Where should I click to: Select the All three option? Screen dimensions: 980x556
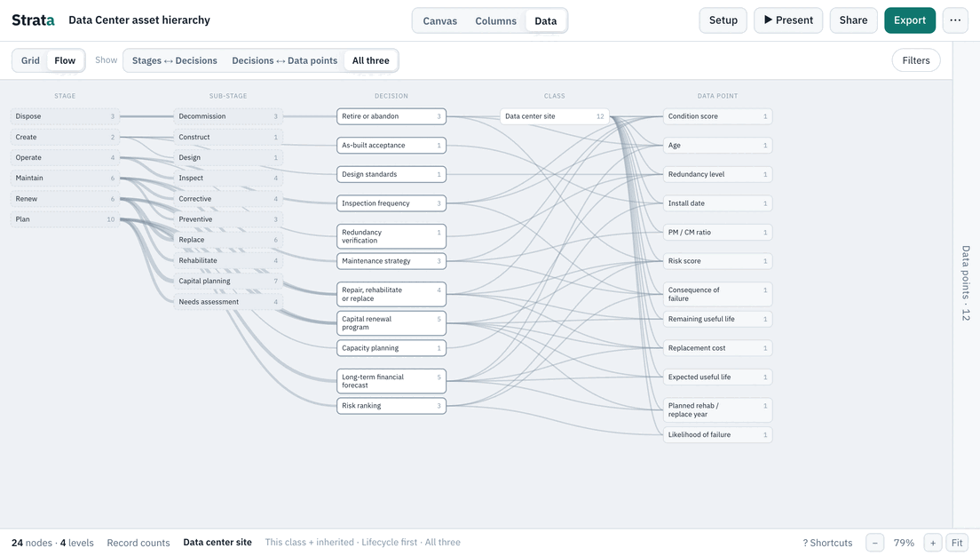pos(371,60)
